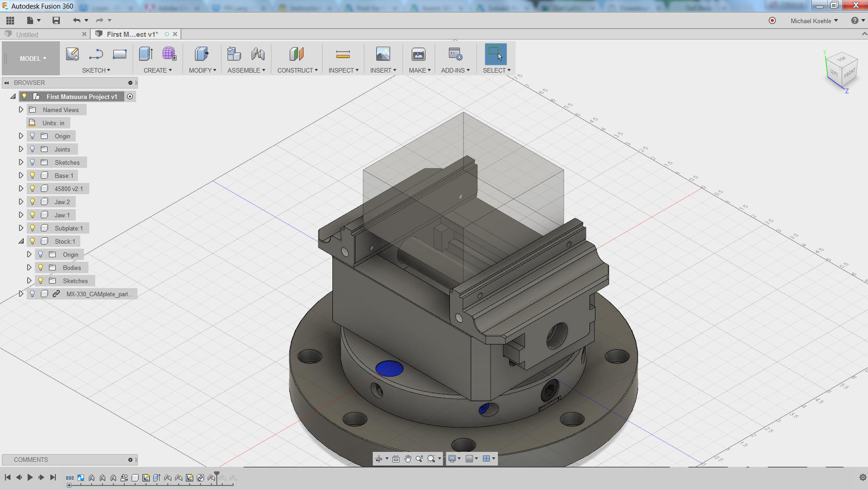The image size is (868, 490).
Task: Open the INSPECT menu
Action: tap(343, 70)
